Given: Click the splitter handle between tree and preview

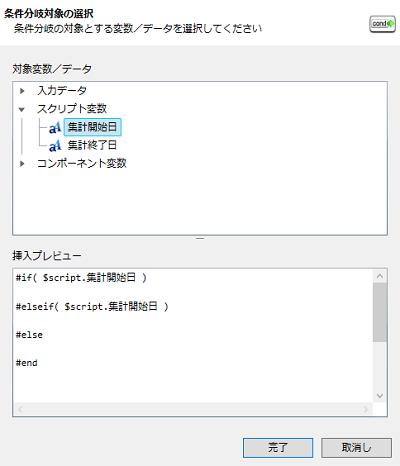Looking at the screenshot, I should tap(200, 239).
